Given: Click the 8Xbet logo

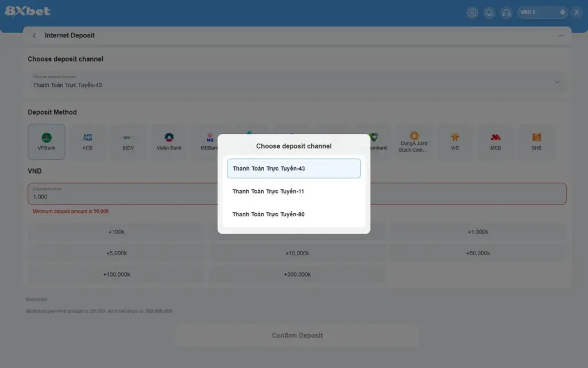Looking at the screenshot, I should click(x=28, y=11).
